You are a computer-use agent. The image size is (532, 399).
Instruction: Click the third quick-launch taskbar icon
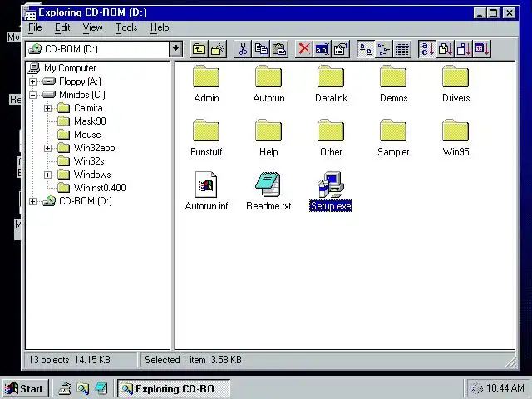click(101, 388)
